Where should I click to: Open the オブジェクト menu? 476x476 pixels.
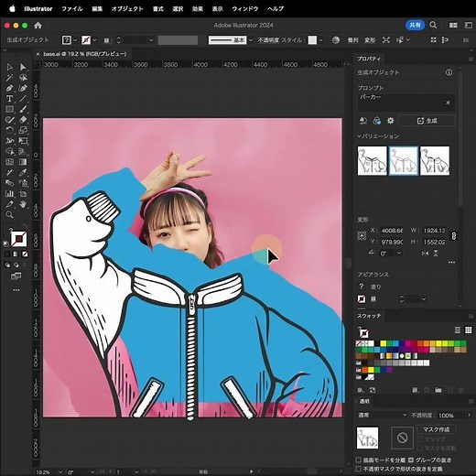[x=127, y=9]
